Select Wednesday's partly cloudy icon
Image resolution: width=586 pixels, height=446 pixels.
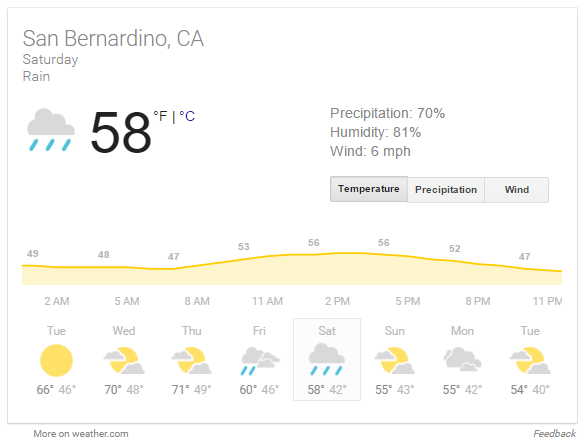click(x=124, y=360)
